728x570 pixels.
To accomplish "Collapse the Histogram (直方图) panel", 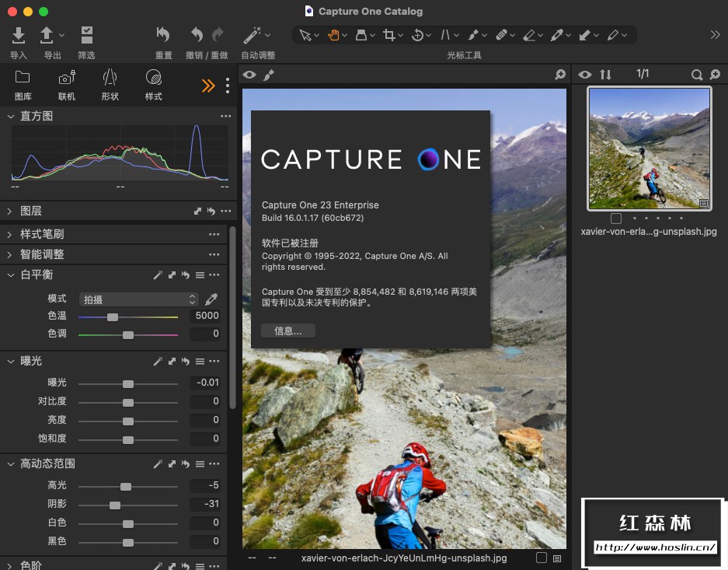I will point(11,116).
